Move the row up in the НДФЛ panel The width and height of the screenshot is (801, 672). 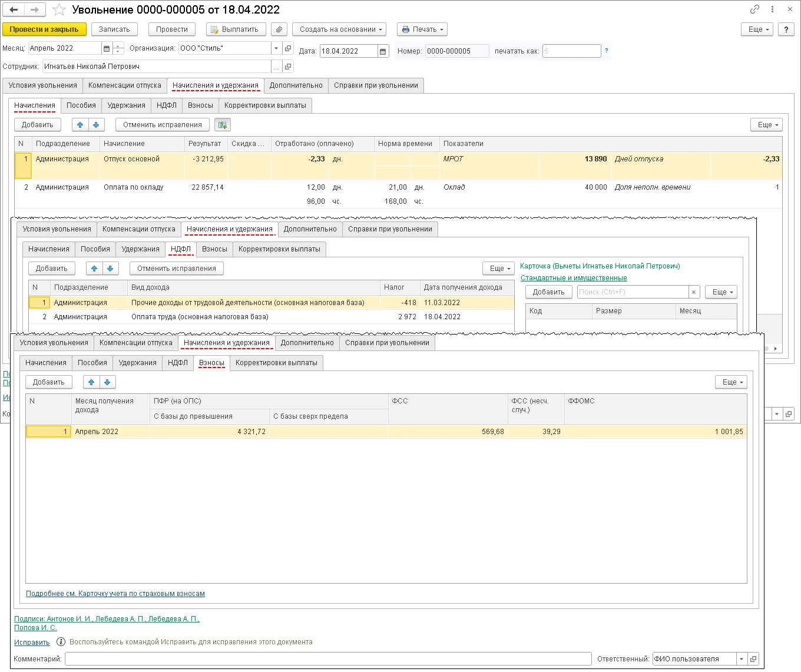coord(94,269)
